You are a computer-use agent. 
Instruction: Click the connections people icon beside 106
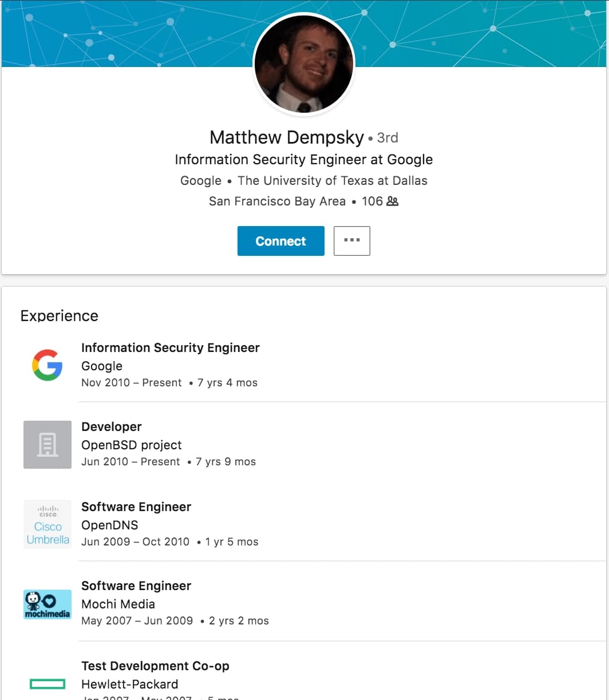pyautogui.click(x=394, y=201)
